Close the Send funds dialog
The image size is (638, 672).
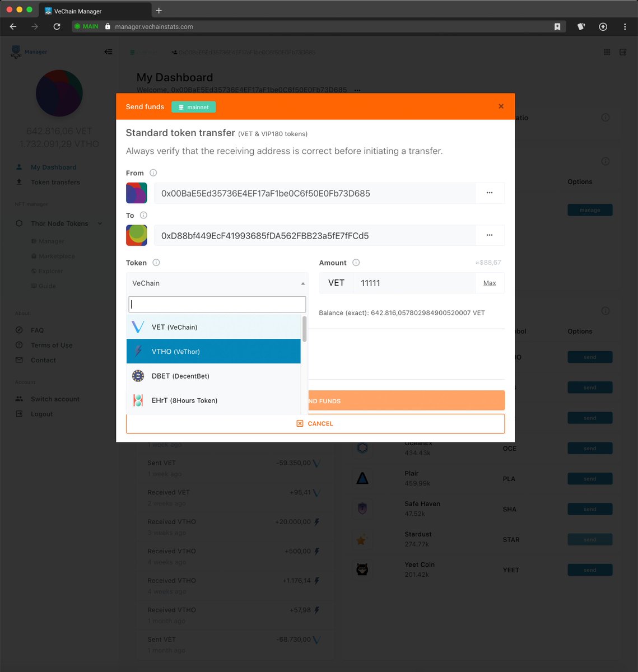(x=501, y=106)
